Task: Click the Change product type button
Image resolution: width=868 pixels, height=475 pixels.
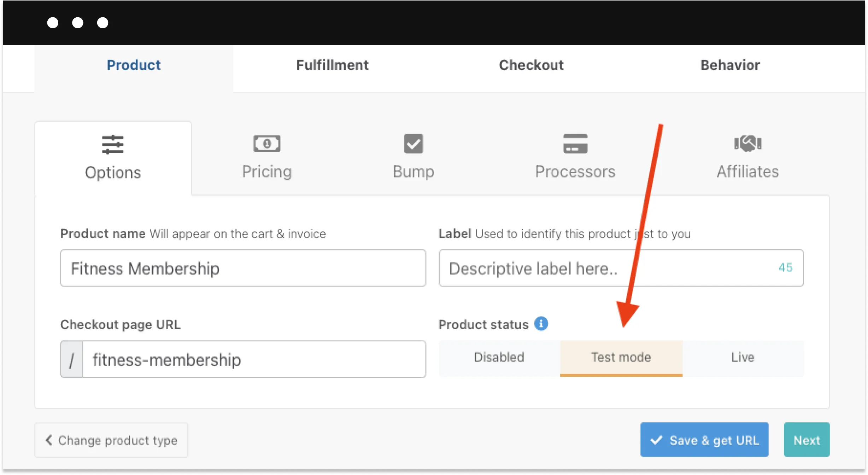Action: click(x=111, y=440)
